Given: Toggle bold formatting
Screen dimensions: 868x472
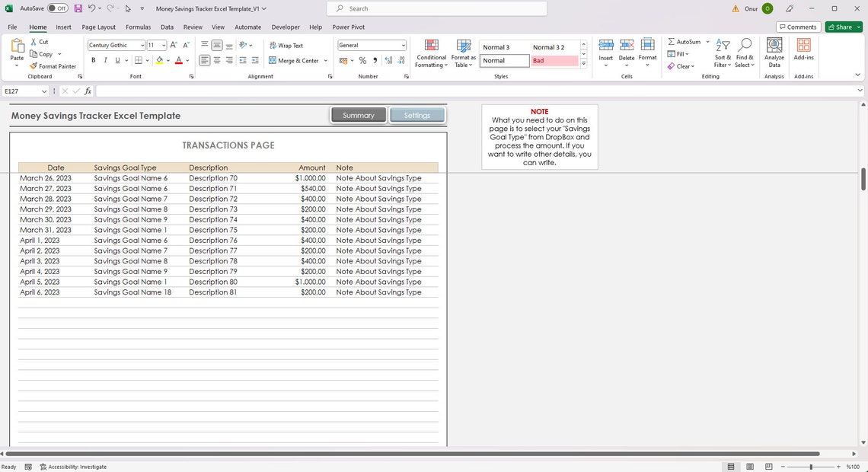Looking at the screenshot, I should coord(93,60).
